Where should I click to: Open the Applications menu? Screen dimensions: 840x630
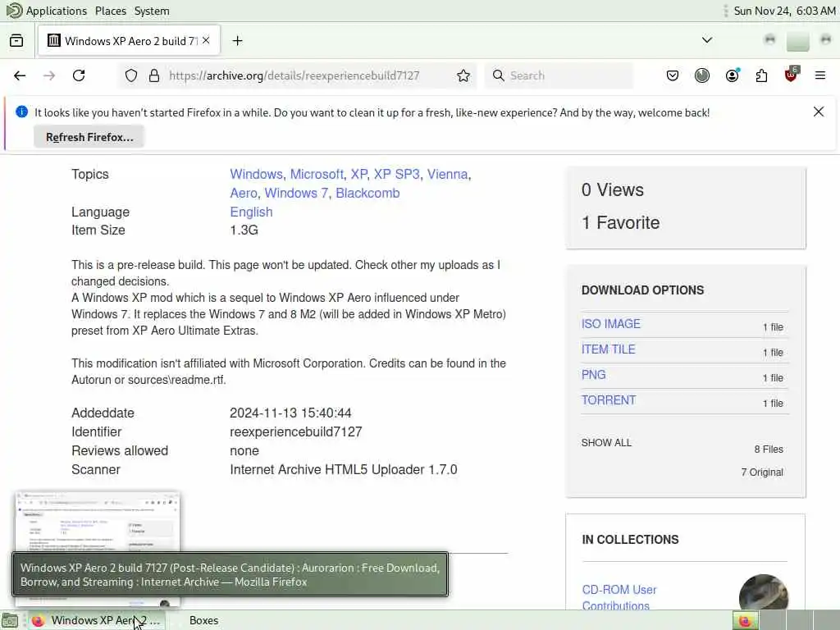[x=57, y=11]
